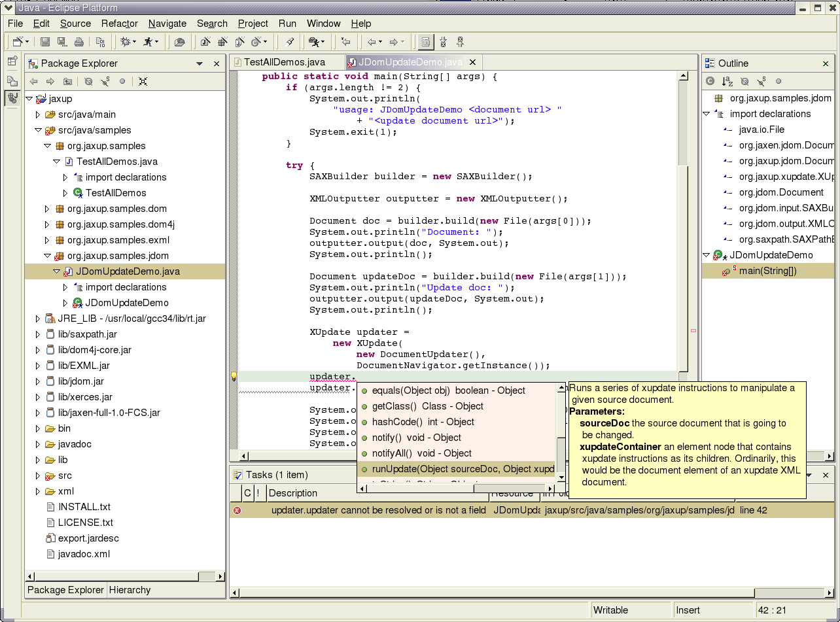The width and height of the screenshot is (840, 622).
Task: Select INSTALL.txt in Package Explorer
Action: pyautogui.click(x=84, y=507)
